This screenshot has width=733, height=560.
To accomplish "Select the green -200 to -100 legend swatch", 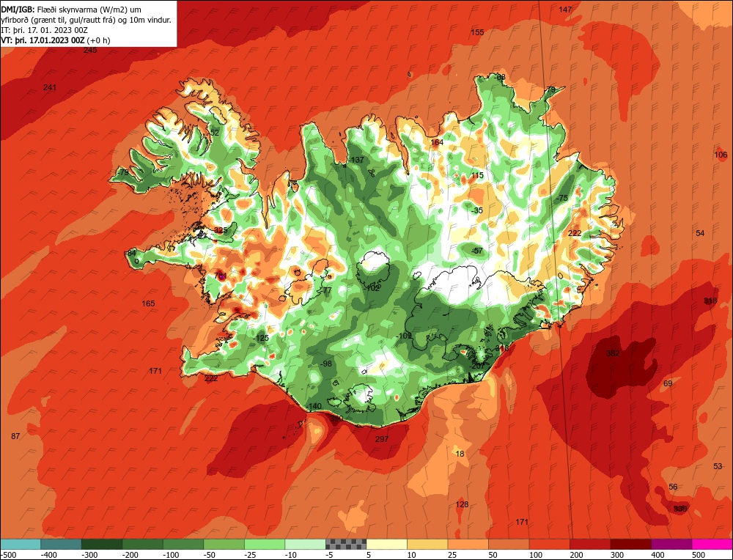I will [x=142, y=544].
